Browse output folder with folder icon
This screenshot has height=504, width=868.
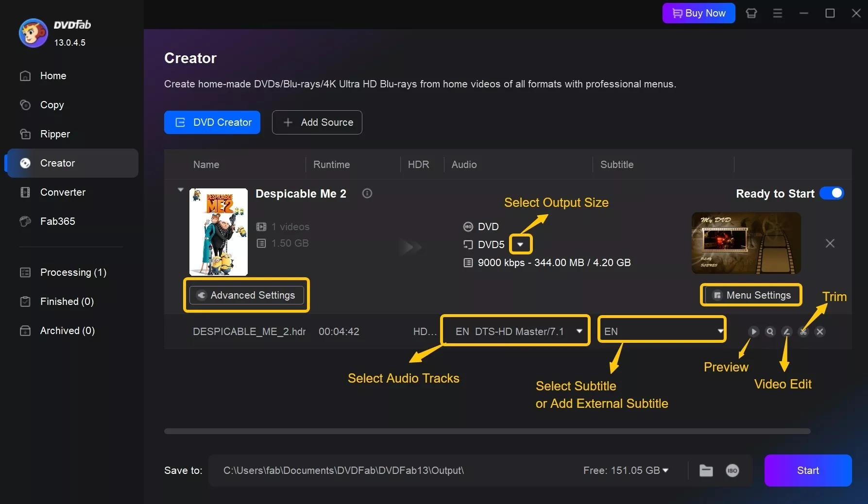click(x=706, y=470)
